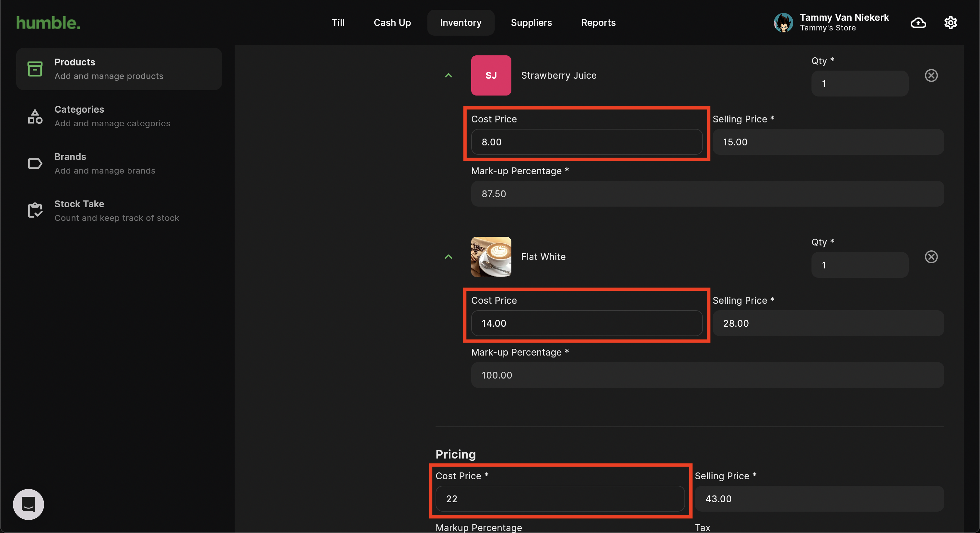980x533 pixels.
Task: Open the Cash Up tab
Action: 392,23
